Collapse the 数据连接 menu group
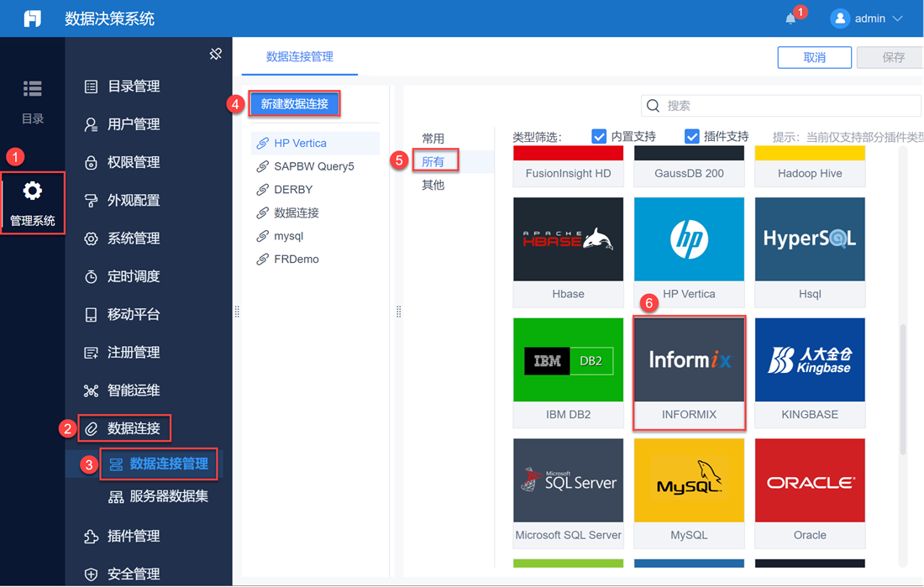The width and height of the screenshot is (924, 587). 124,428
